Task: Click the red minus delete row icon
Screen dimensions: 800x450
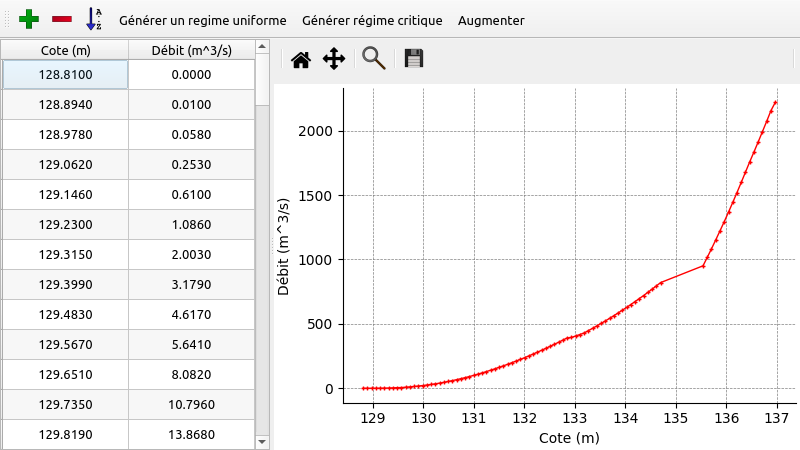Action: coord(62,19)
